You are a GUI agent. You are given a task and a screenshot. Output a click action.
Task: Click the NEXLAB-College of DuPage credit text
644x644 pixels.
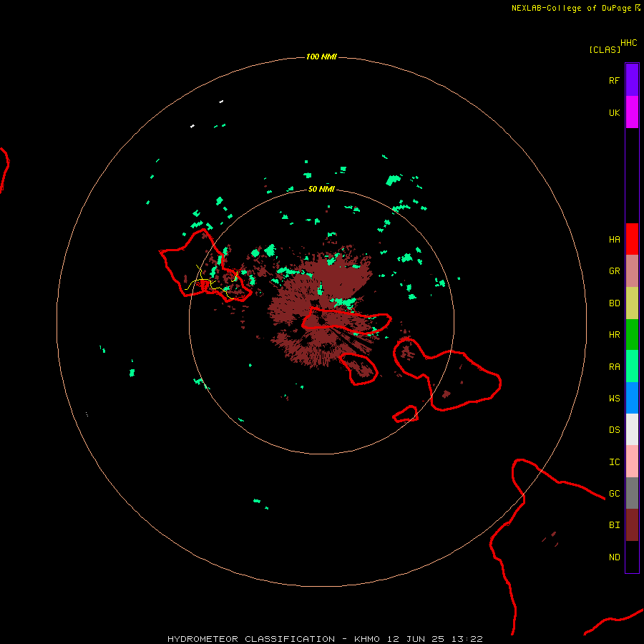click(571, 8)
